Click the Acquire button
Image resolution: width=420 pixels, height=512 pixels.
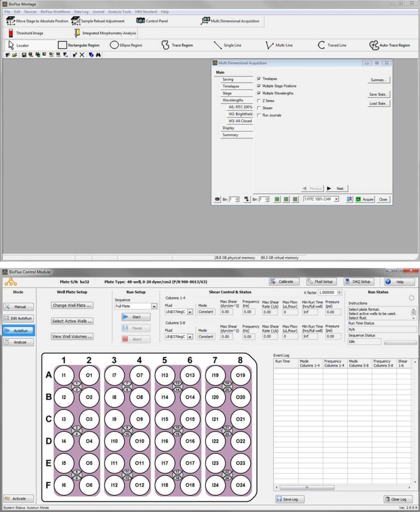(365, 199)
